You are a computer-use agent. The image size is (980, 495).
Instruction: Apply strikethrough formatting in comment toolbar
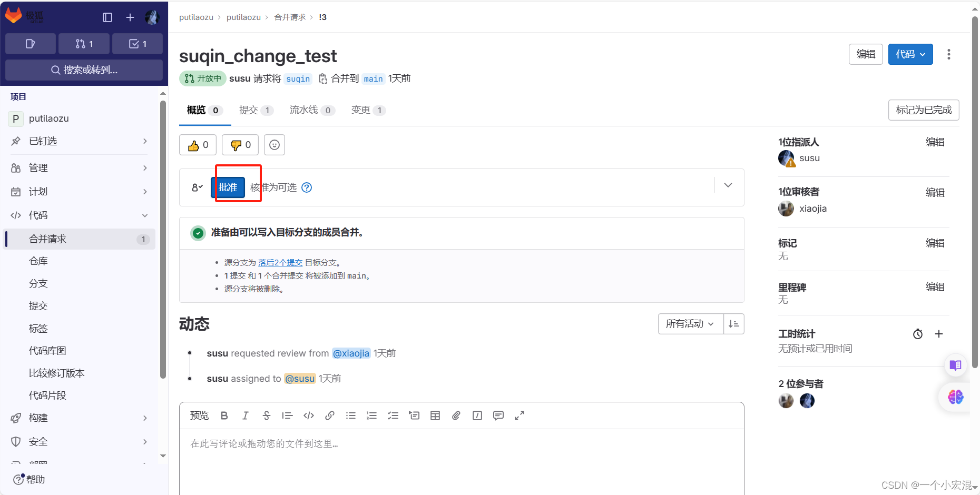tap(267, 415)
